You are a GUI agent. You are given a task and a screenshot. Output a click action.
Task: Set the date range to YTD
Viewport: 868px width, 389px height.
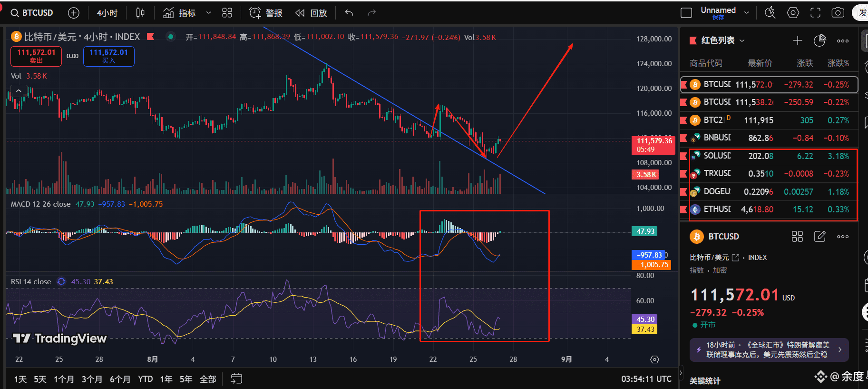pos(146,379)
